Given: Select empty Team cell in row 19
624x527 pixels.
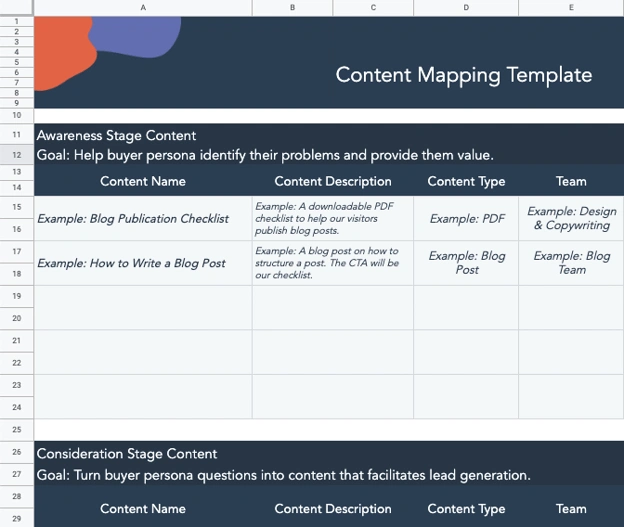Looking at the screenshot, I should point(571,307).
